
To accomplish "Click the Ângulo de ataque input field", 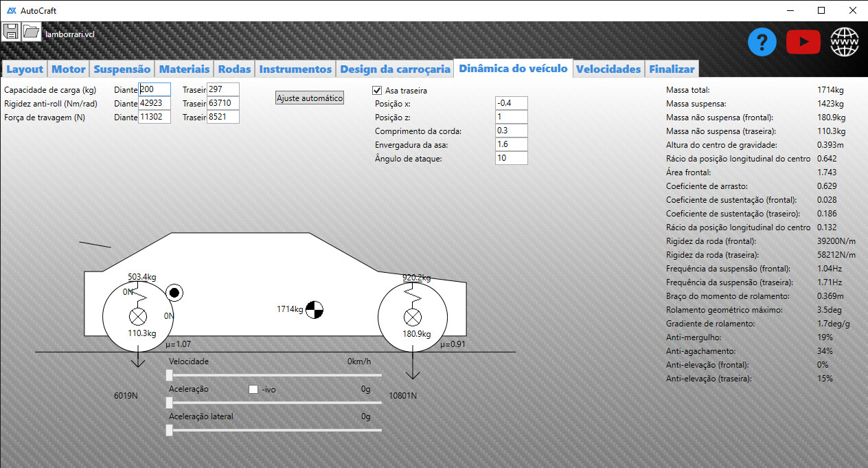I will pyautogui.click(x=511, y=158).
